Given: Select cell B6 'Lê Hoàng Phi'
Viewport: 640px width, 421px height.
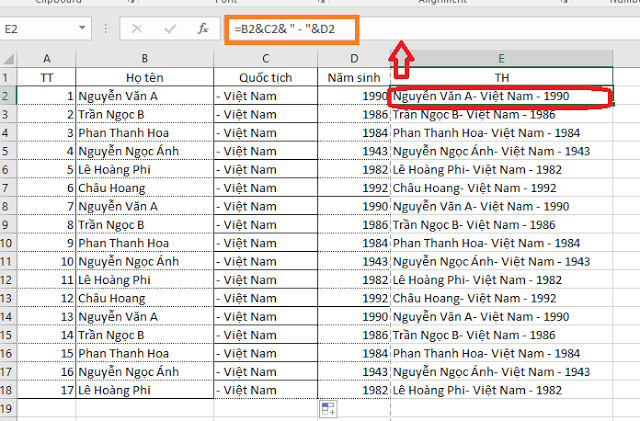Looking at the screenshot, I should 144,169.
